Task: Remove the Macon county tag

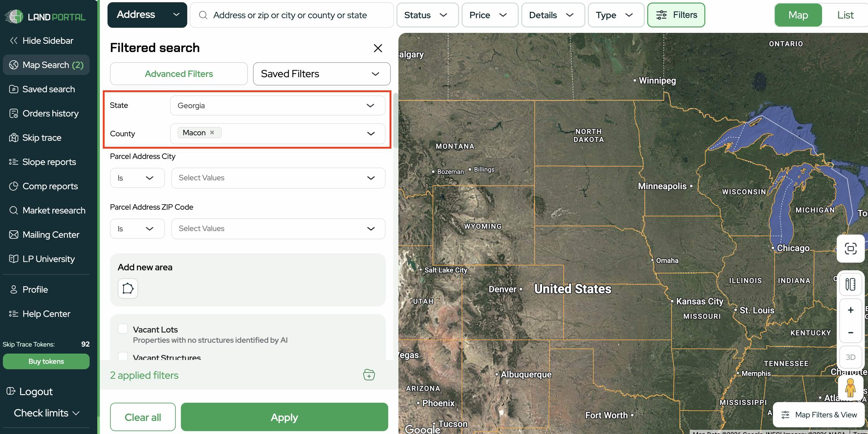Action: 212,132
